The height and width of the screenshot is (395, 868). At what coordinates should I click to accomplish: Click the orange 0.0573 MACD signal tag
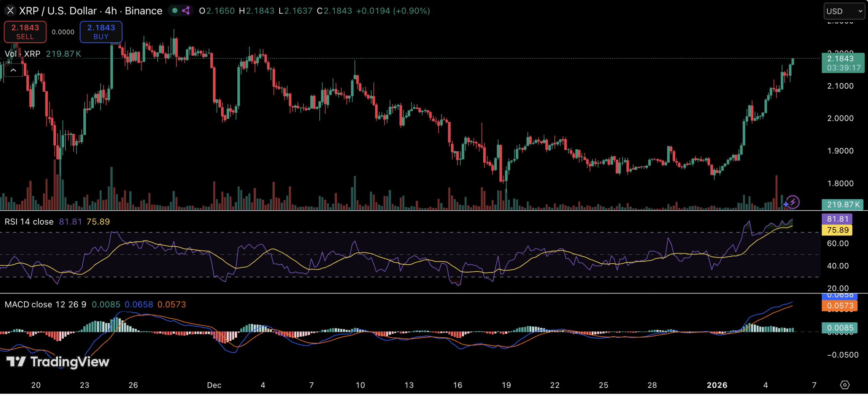click(840, 306)
